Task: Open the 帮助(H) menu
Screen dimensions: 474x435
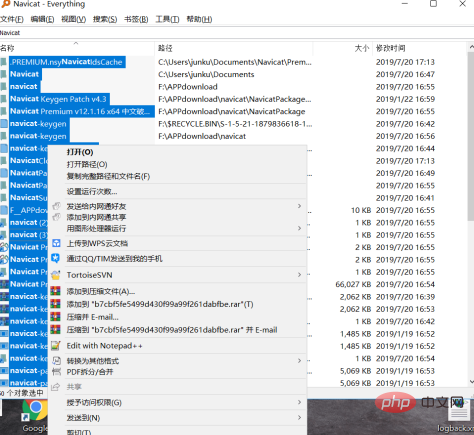Action: click(199, 19)
